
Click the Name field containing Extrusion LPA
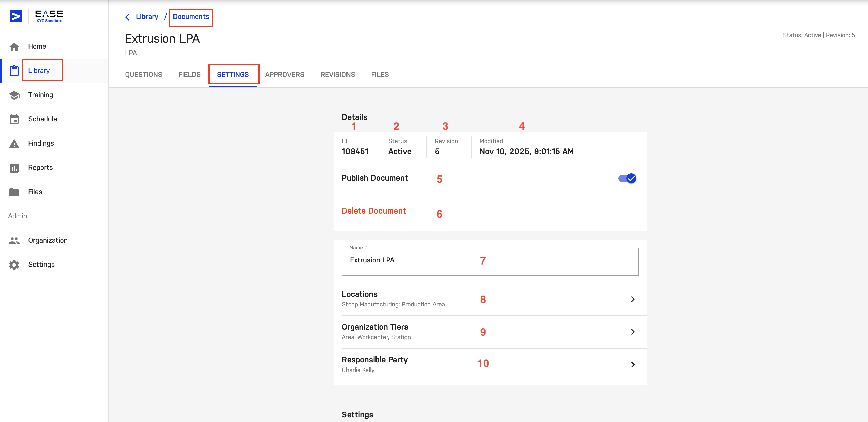pos(490,262)
